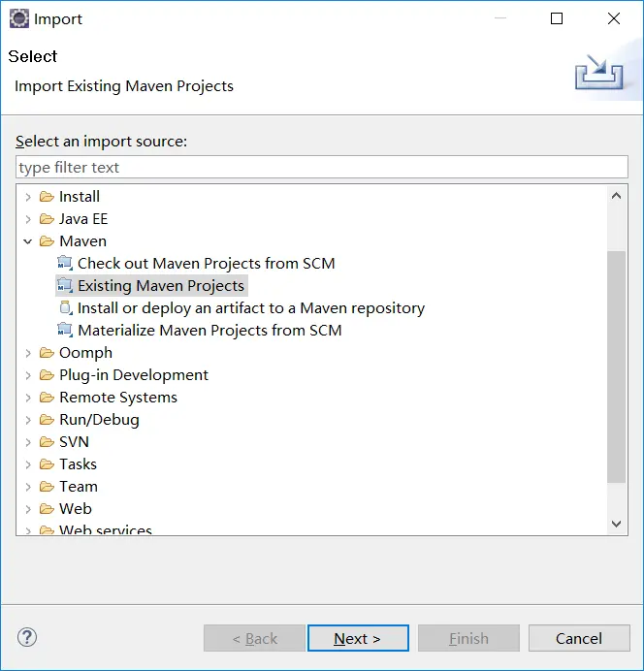Expand the Oomph category
The width and height of the screenshot is (644, 671).
point(28,353)
